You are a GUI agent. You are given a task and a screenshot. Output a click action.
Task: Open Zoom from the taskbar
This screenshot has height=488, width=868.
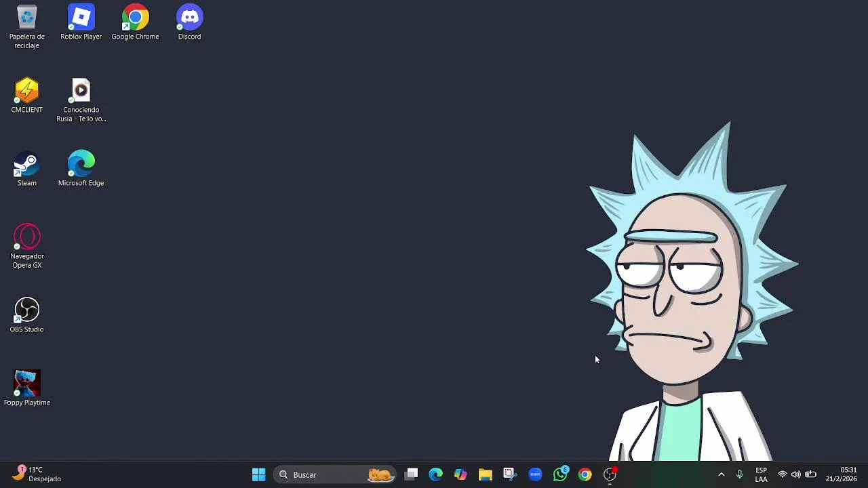pyautogui.click(x=535, y=474)
